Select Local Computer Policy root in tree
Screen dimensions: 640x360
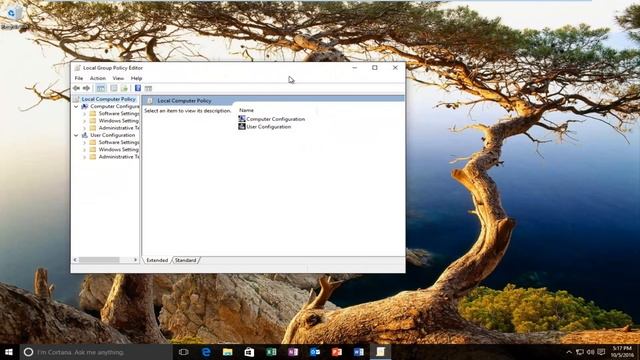tap(108, 99)
